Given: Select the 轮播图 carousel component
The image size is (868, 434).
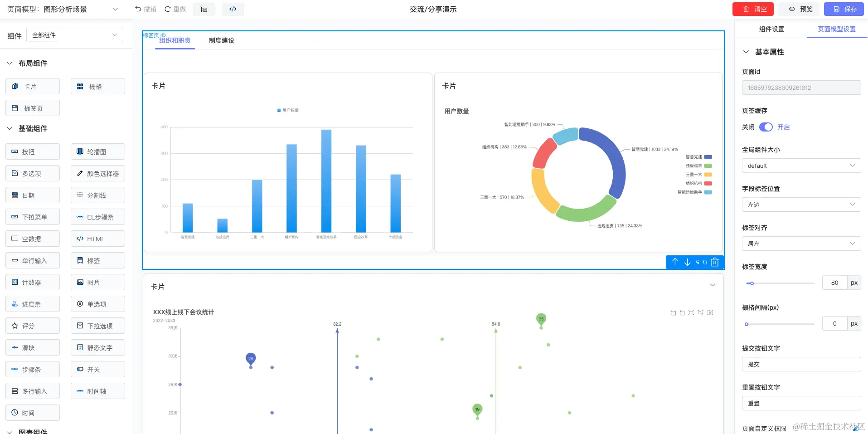Looking at the screenshot, I should (x=98, y=151).
